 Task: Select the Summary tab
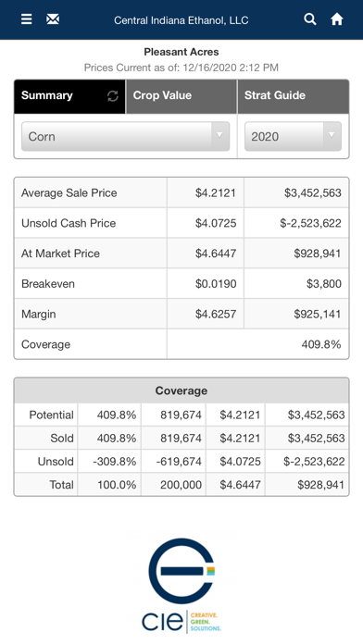click(x=69, y=96)
